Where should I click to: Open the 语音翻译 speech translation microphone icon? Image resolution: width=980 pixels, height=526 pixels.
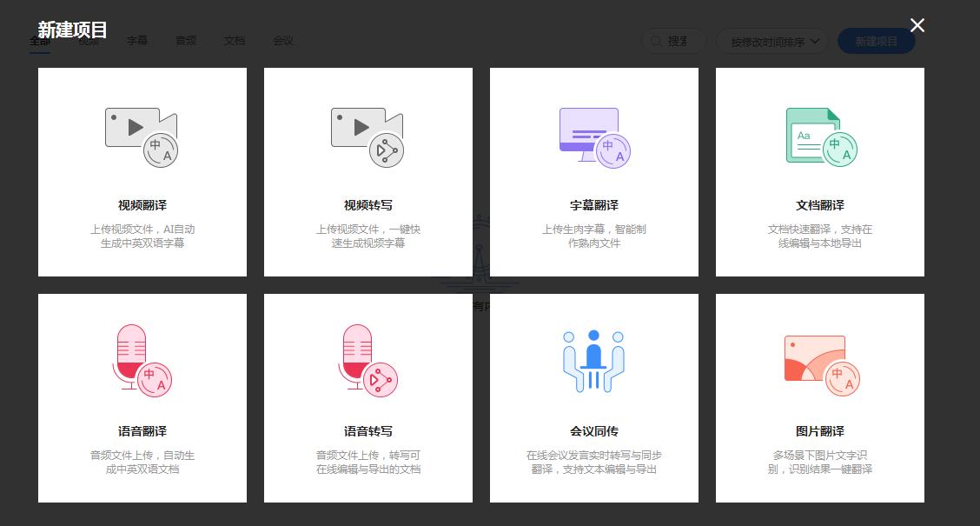click(x=142, y=359)
